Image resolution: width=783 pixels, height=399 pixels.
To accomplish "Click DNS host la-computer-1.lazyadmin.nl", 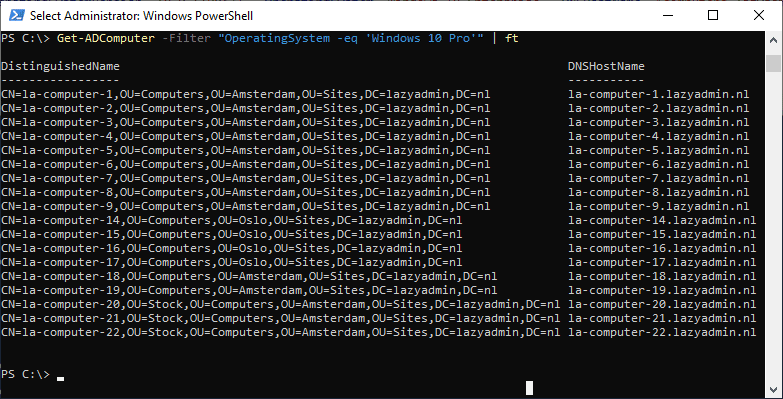I will (x=659, y=94).
